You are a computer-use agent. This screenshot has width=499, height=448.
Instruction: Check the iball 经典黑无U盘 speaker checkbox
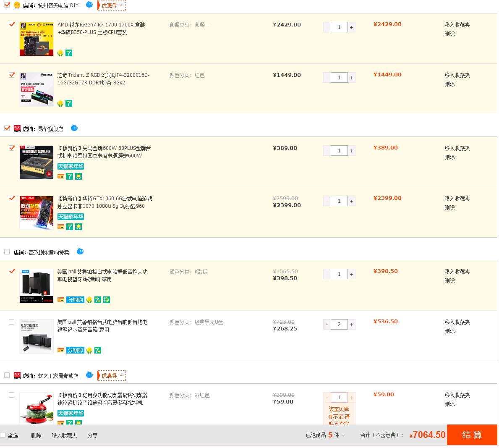[x=12, y=322]
